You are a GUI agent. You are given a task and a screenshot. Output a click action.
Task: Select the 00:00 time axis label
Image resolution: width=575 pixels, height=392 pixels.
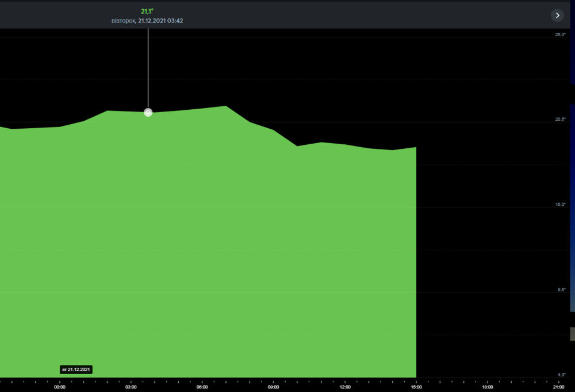tap(60, 387)
